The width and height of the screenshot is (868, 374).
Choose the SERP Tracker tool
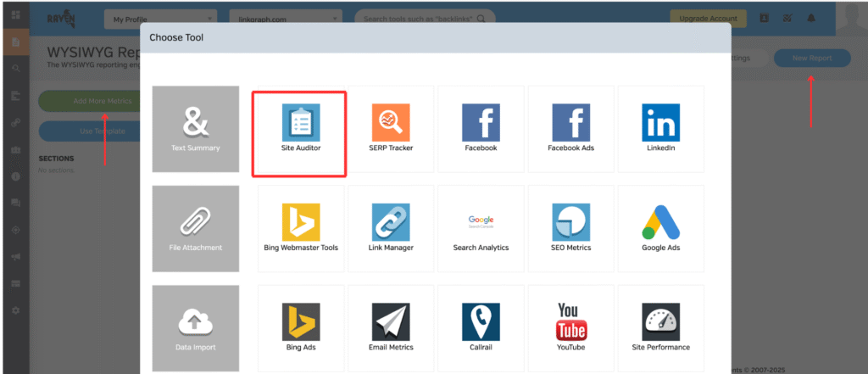391,129
